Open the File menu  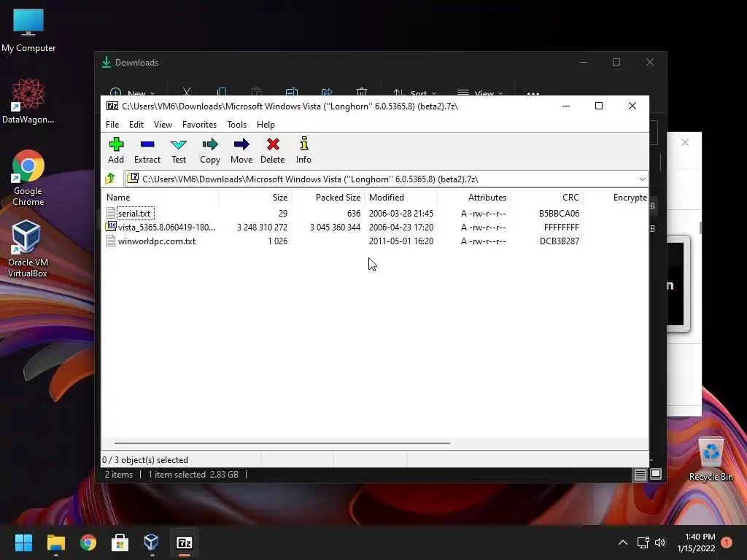point(112,124)
